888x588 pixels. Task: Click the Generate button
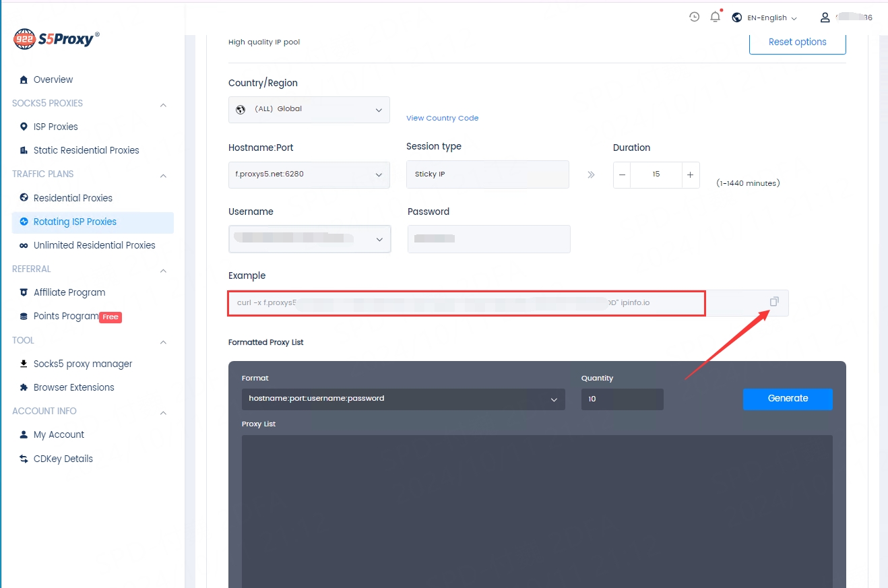tap(787, 399)
